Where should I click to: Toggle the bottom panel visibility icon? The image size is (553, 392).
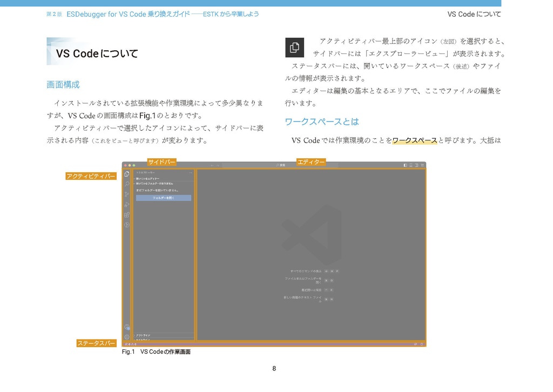click(x=410, y=165)
